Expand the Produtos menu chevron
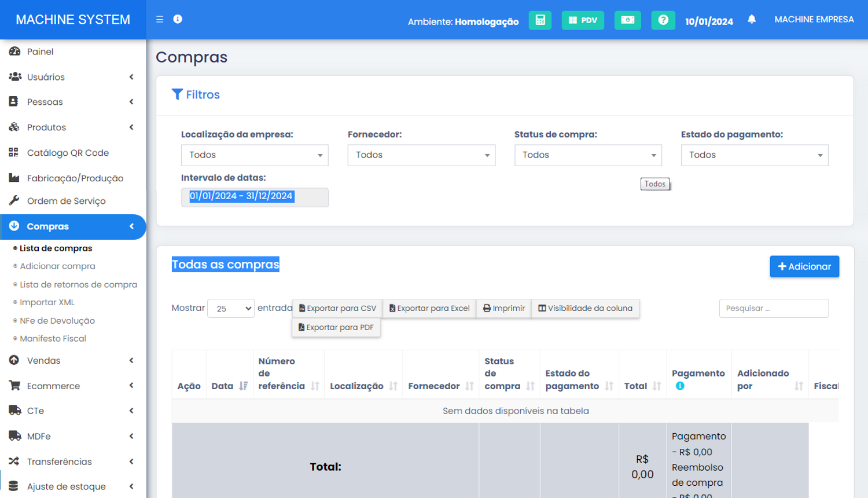The width and height of the screenshot is (868, 498). click(x=131, y=127)
